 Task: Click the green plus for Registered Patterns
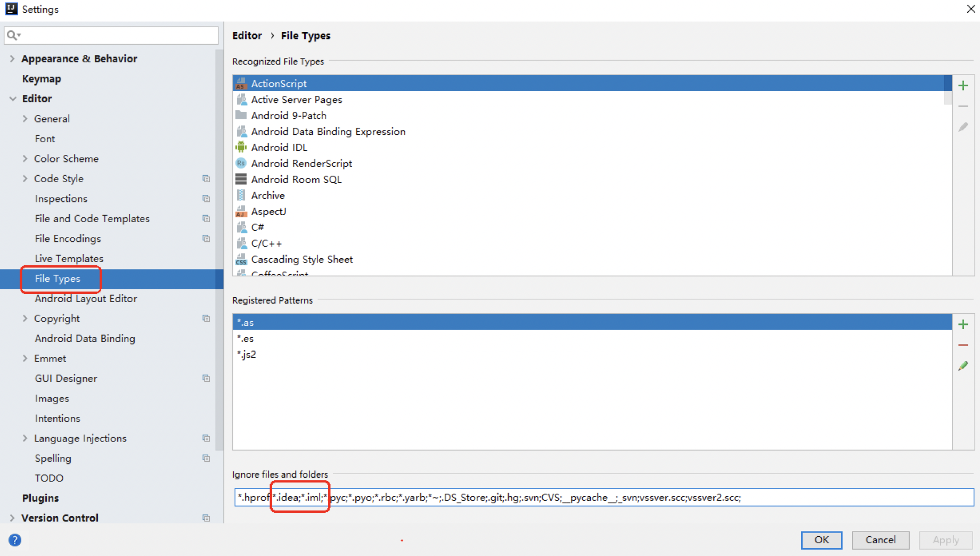pyautogui.click(x=963, y=324)
